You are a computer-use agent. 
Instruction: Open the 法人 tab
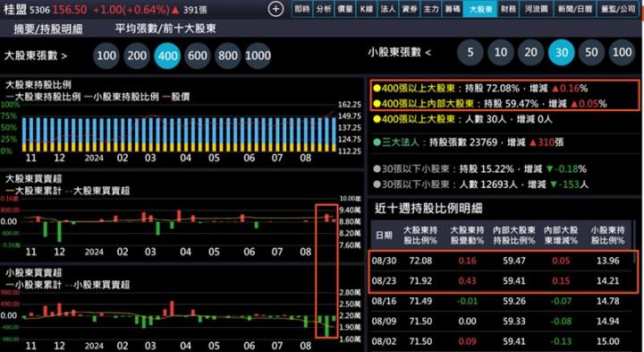click(387, 9)
